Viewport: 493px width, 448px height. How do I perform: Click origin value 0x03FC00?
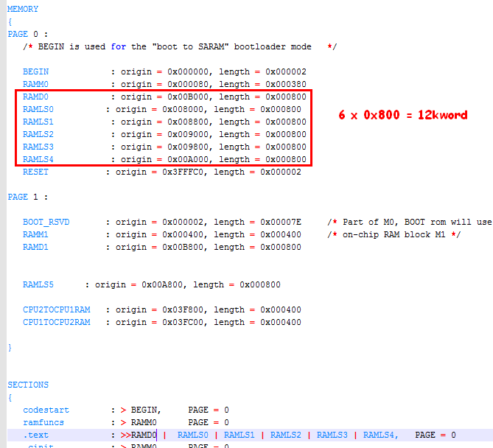tap(183, 323)
